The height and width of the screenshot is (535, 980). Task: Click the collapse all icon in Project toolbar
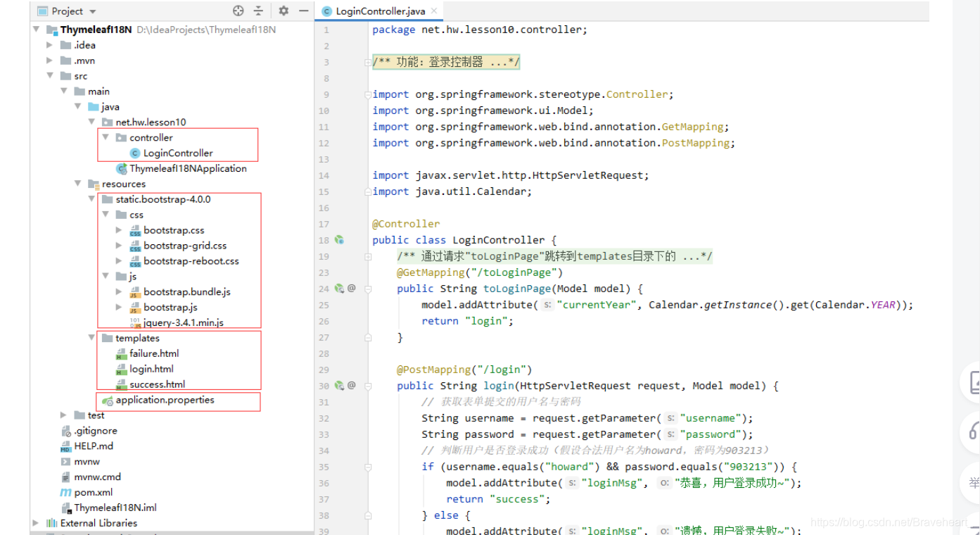[x=258, y=11]
